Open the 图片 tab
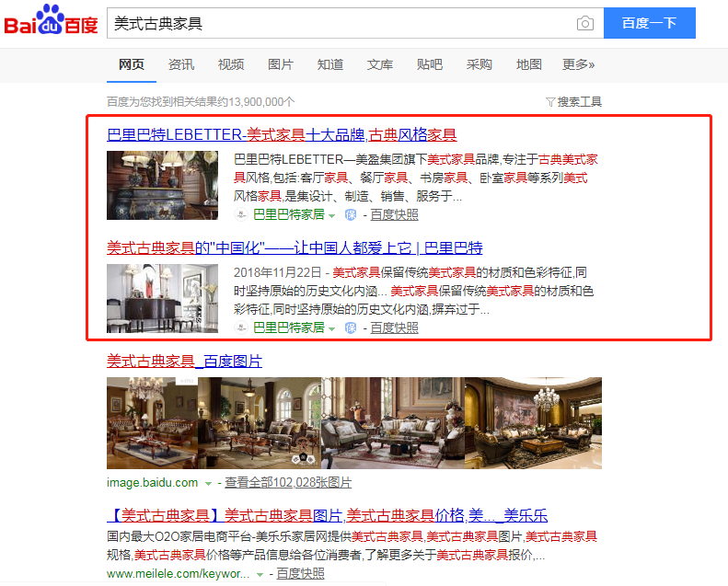This screenshot has width=728, height=586. (x=281, y=64)
